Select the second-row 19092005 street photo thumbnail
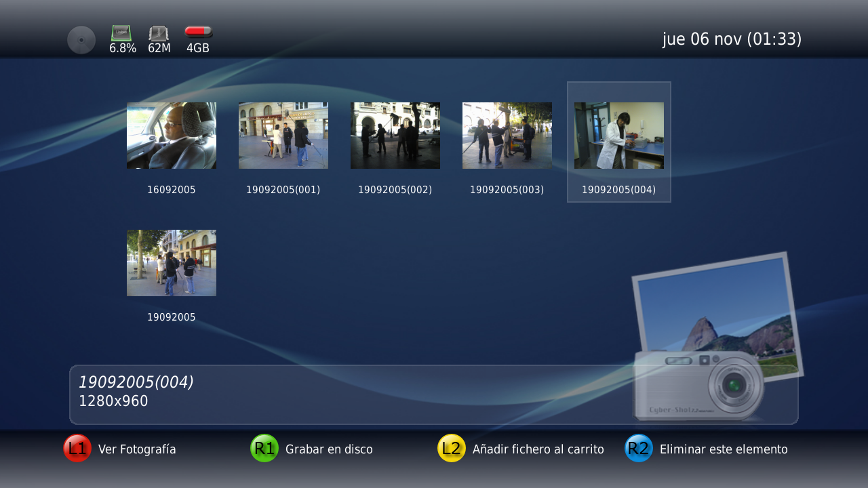Image resolution: width=868 pixels, height=488 pixels. (x=172, y=263)
